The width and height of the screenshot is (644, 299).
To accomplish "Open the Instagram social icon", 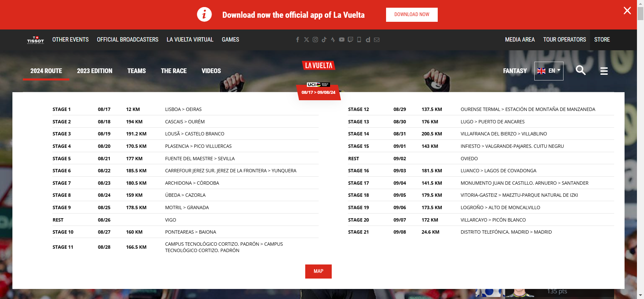I will pos(315,40).
